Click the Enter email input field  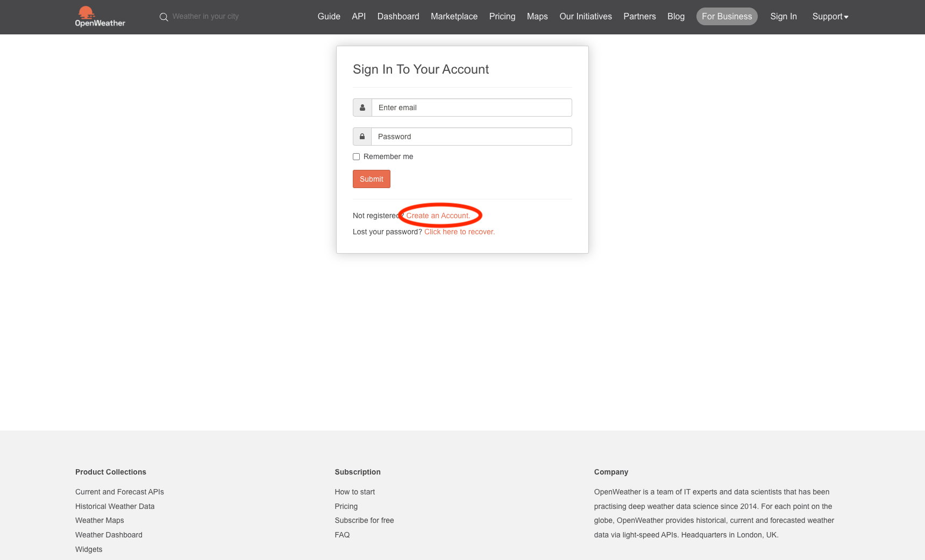(x=472, y=107)
